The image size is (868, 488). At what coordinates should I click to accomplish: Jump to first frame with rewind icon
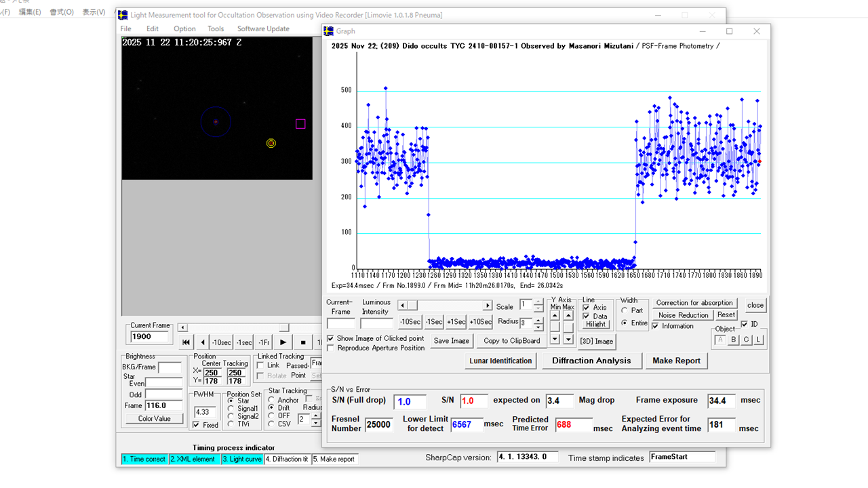click(186, 342)
